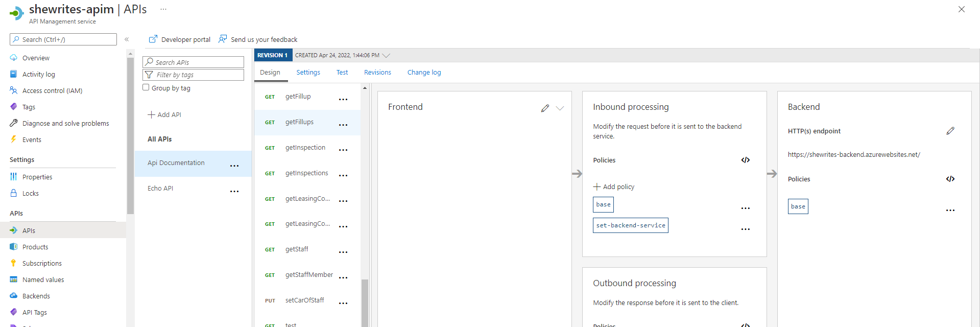Open Events in the sidebar
Screen dimensions: 980x327
click(x=32, y=139)
